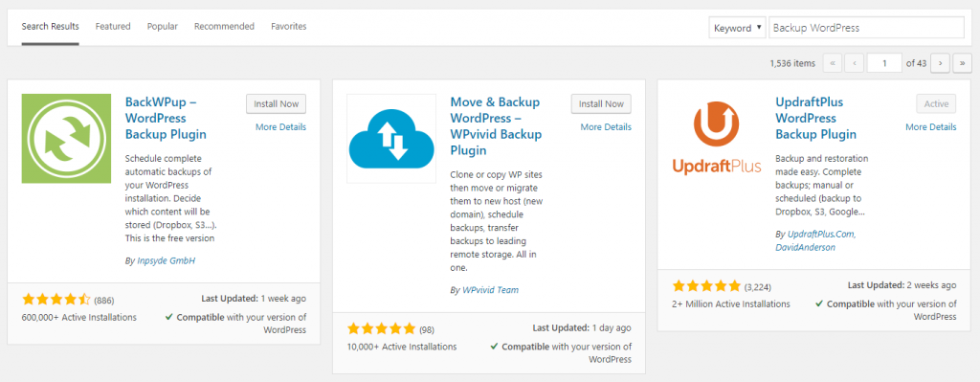Open the Keyword search type dropdown
Viewport: 980px width, 382px height.
click(738, 28)
